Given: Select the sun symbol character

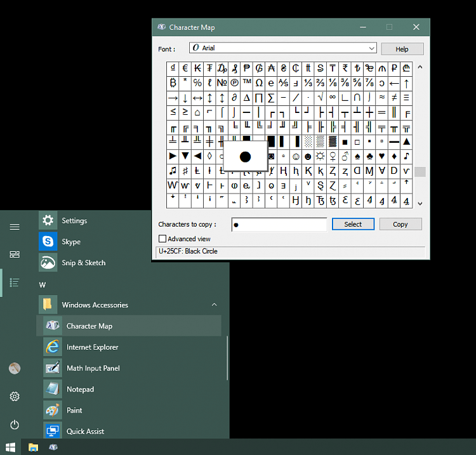Looking at the screenshot, I should tap(321, 157).
